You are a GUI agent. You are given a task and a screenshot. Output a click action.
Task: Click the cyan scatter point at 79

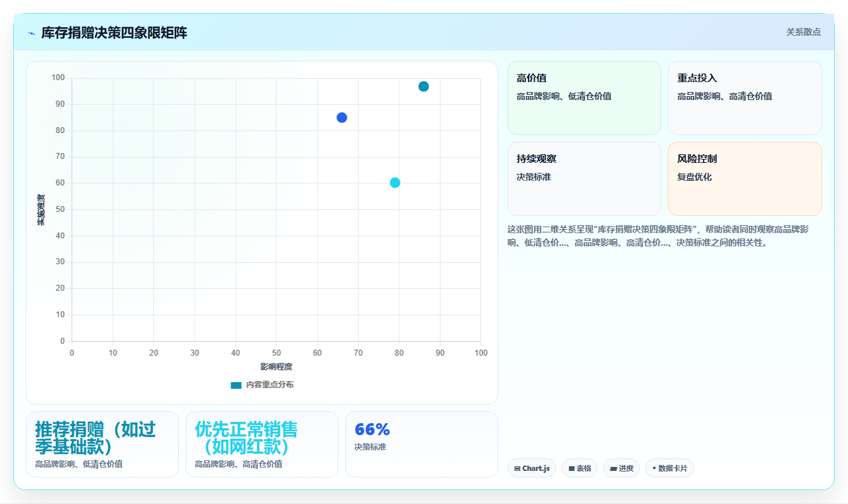click(x=395, y=183)
